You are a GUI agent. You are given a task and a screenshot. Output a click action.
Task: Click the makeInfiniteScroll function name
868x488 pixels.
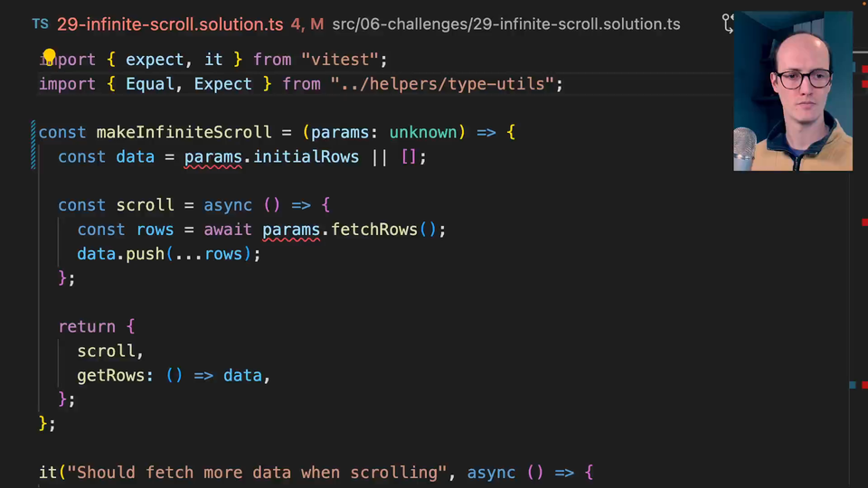pos(184,133)
